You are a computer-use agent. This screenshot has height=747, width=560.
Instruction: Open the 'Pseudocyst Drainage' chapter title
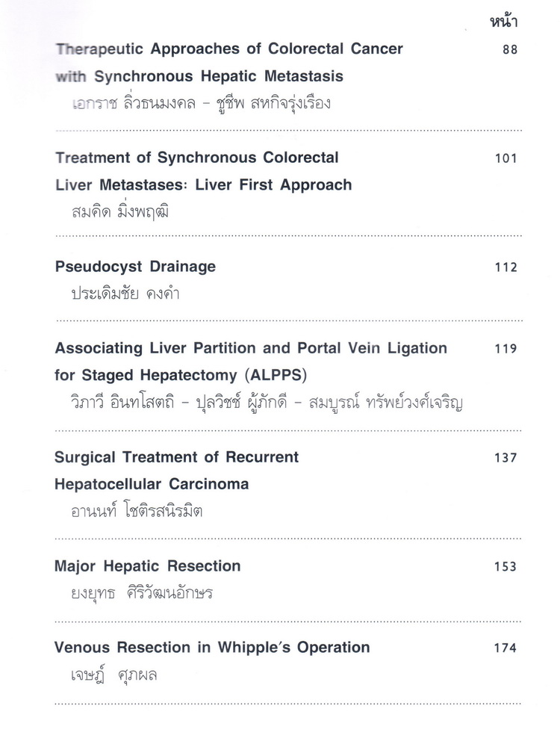(135, 267)
